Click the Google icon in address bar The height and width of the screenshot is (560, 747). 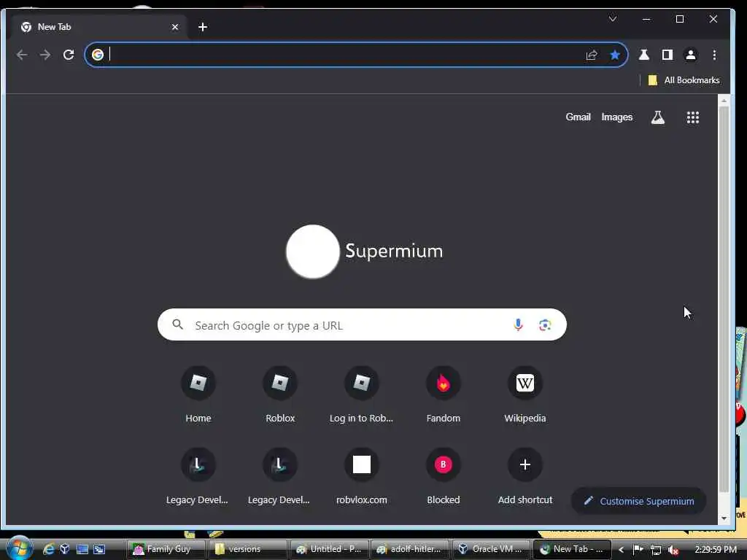[x=98, y=55]
